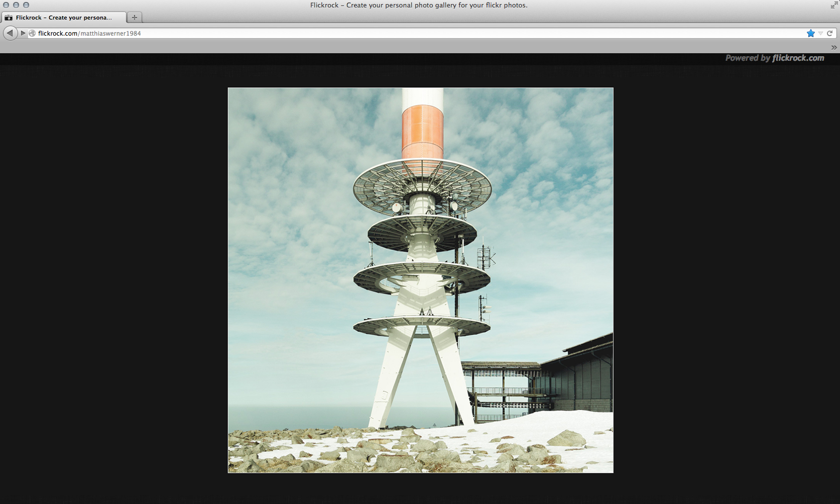Select the Flickrock tab by its title
The height and width of the screenshot is (504, 840).
(x=64, y=18)
